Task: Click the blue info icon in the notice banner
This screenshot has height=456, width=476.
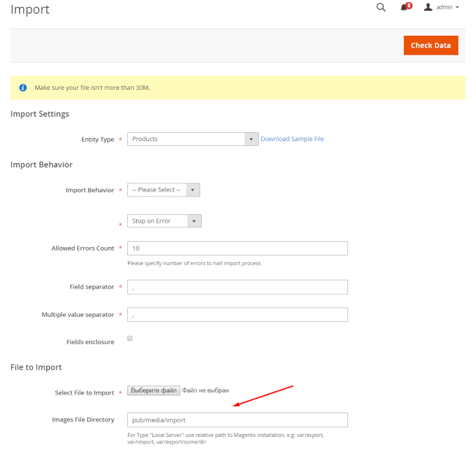Action: (23, 87)
